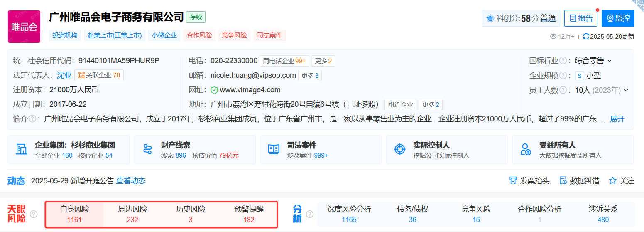Open 涉诉关系 480 tab
This screenshot has height=232, width=644.
603,214
